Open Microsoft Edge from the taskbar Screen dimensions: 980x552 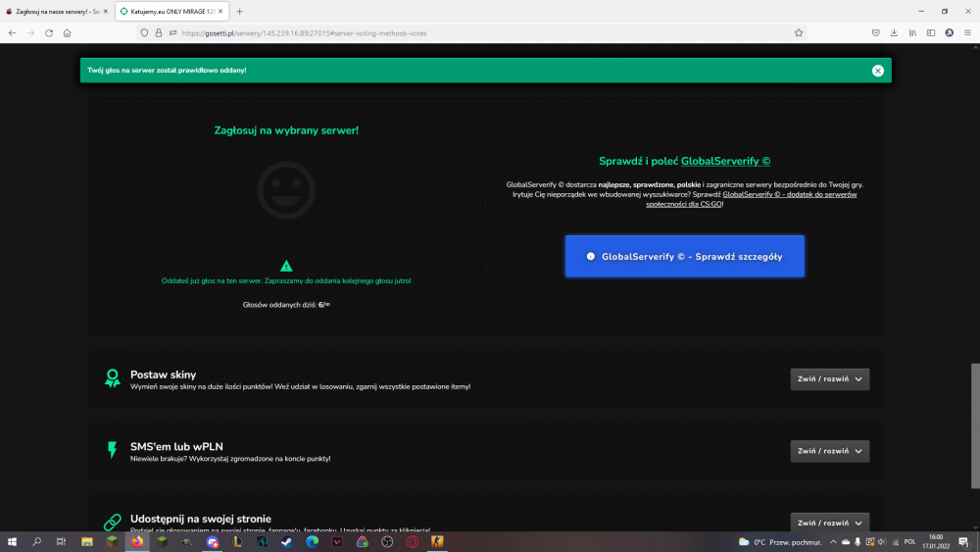[x=312, y=542]
